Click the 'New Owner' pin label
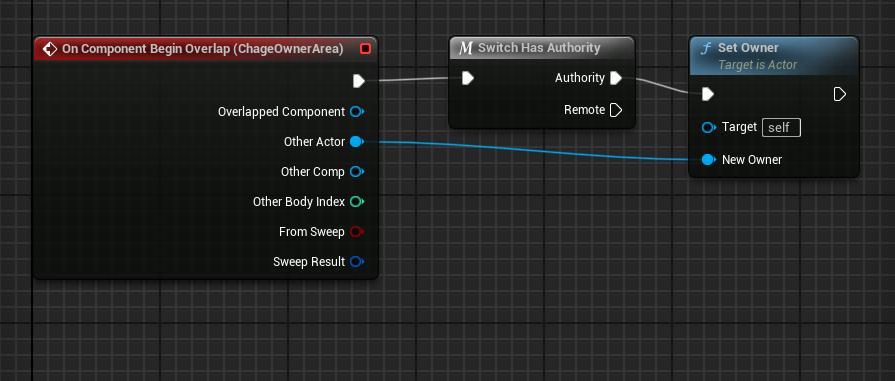Image resolution: width=895 pixels, height=381 pixels. click(752, 159)
